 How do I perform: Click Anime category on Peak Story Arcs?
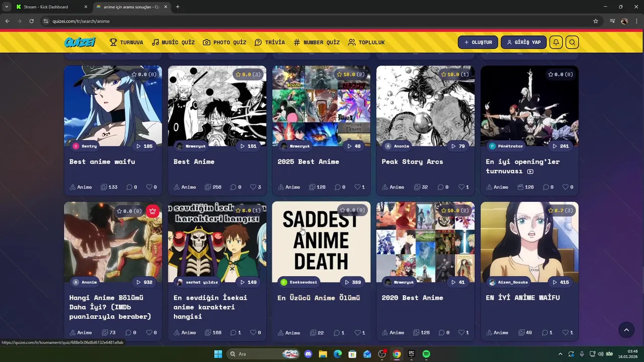tap(392, 187)
